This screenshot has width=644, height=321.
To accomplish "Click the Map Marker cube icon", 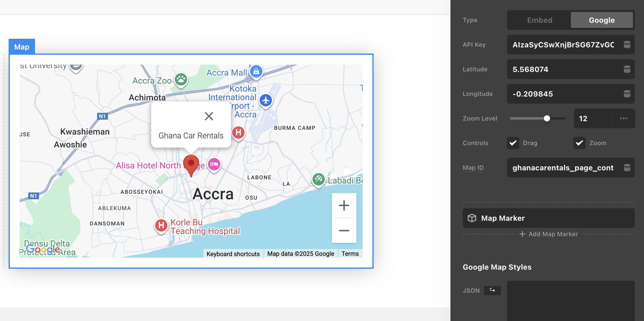I will (472, 218).
